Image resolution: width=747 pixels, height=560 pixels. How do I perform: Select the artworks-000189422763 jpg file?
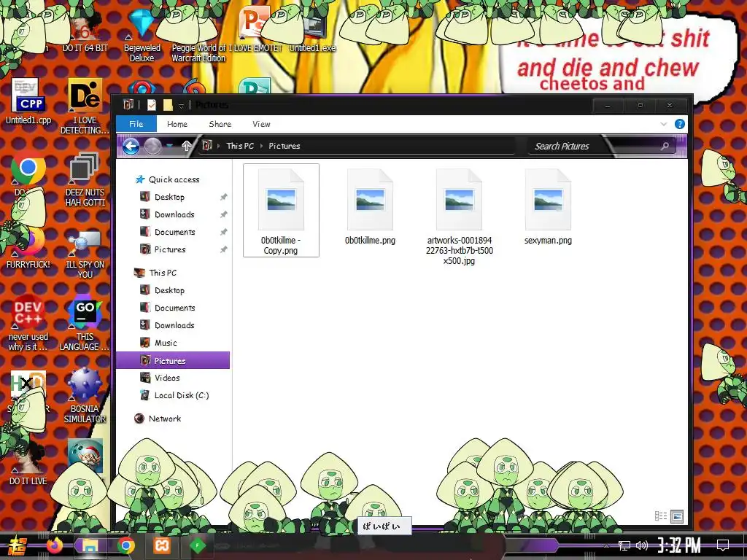(x=460, y=216)
